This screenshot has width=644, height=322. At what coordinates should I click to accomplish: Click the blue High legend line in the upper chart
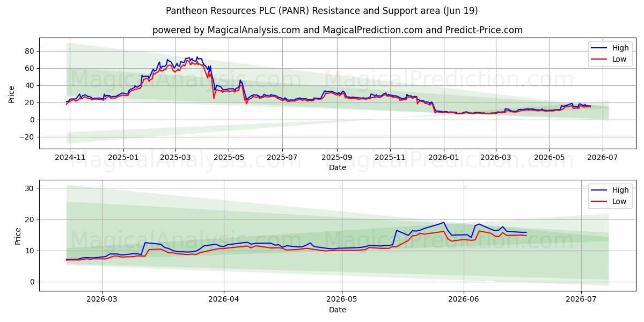pyautogui.click(x=599, y=48)
